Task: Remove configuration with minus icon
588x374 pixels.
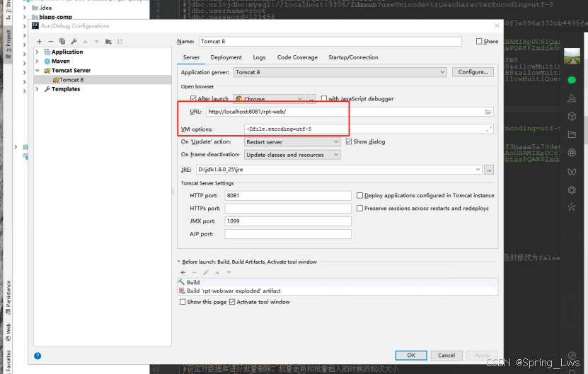Action: [51, 42]
